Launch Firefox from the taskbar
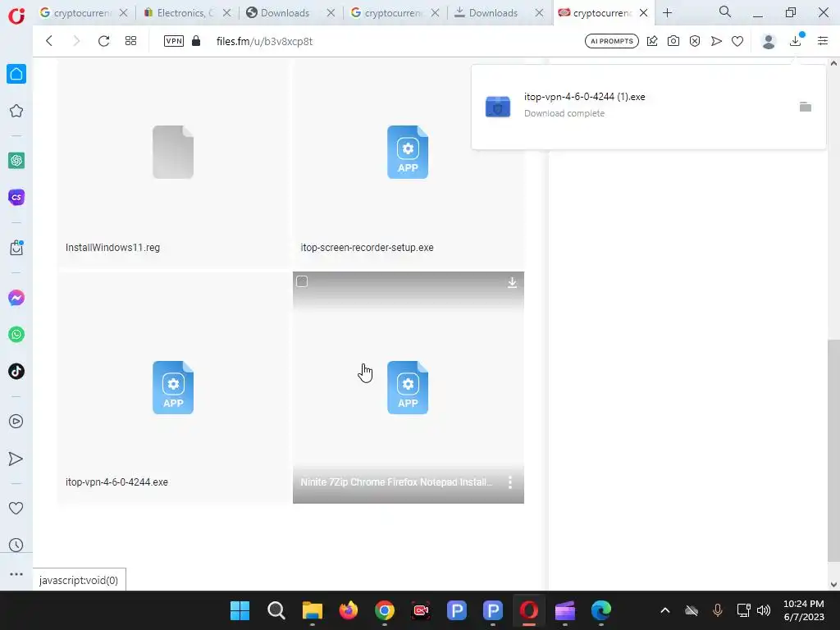Image resolution: width=840 pixels, height=630 pixels. [348, 610]
